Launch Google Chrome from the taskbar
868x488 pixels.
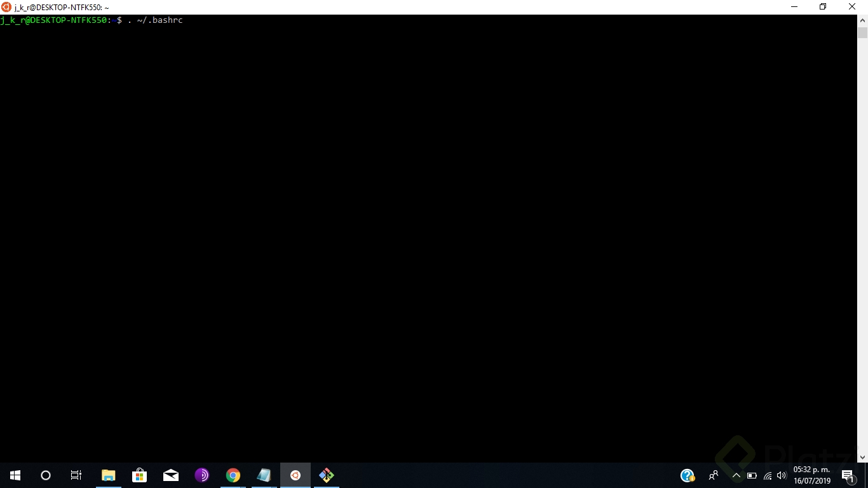point(233,475)
